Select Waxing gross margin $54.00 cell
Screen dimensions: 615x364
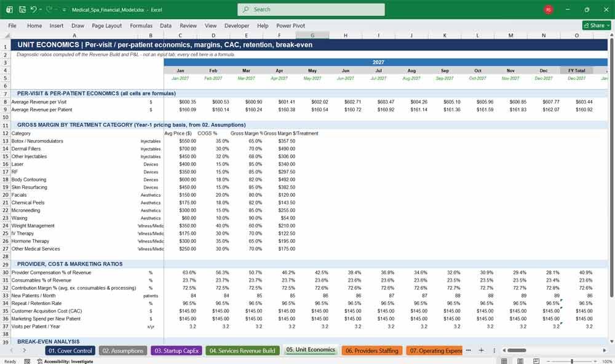[279, 218]
